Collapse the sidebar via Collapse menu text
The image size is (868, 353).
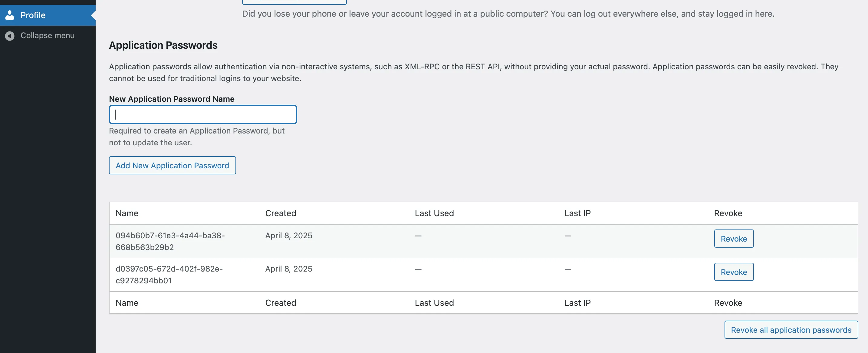click(47, 35)
